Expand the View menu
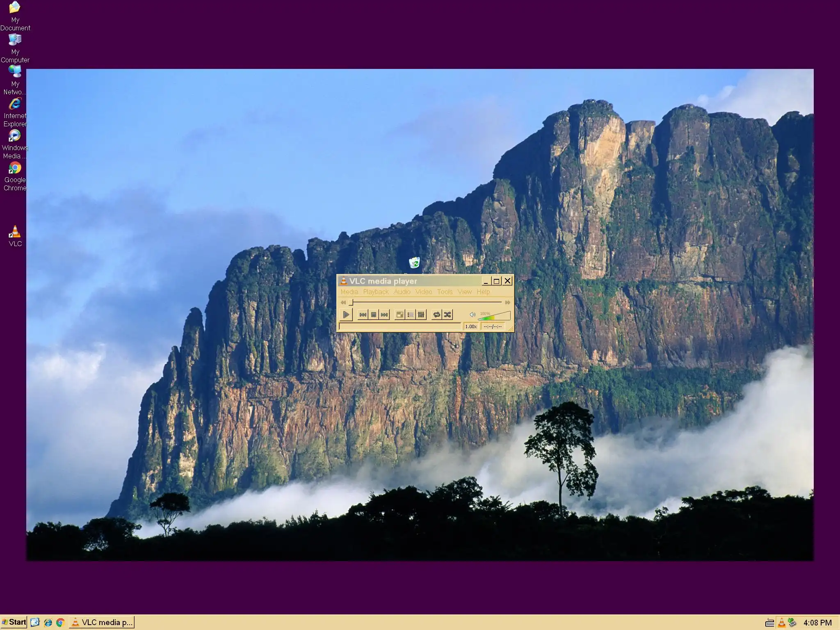The image size is (840, 630). 465,292
